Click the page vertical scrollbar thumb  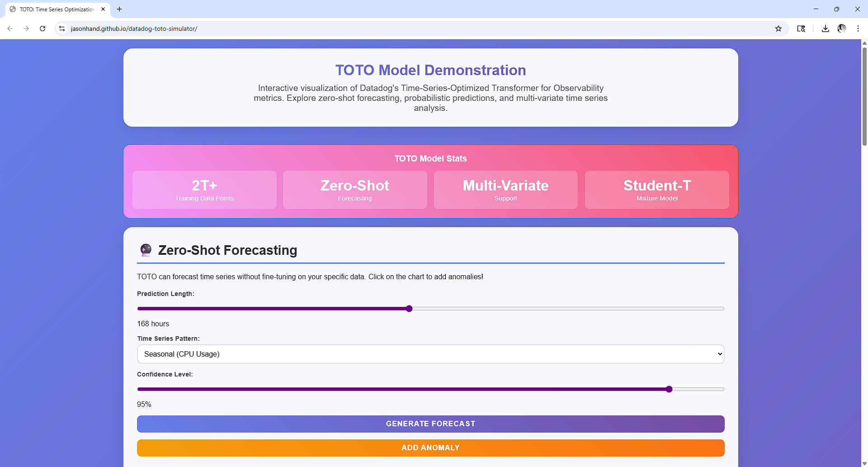point(864,96)
